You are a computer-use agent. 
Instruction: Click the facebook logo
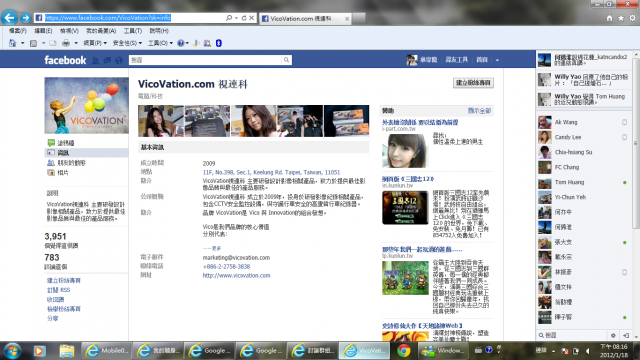(65, 60)
